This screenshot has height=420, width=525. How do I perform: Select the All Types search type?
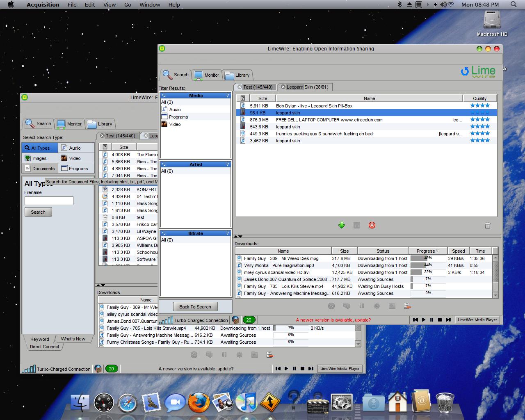click(40, 148)
